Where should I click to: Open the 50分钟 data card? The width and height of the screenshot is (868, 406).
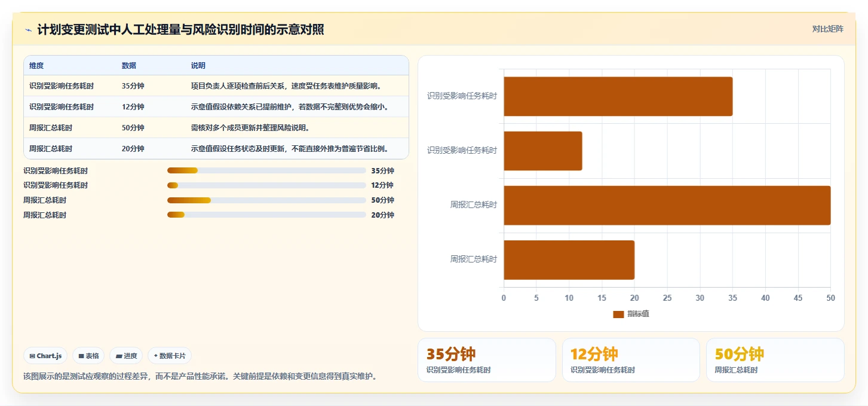point(775,360)
